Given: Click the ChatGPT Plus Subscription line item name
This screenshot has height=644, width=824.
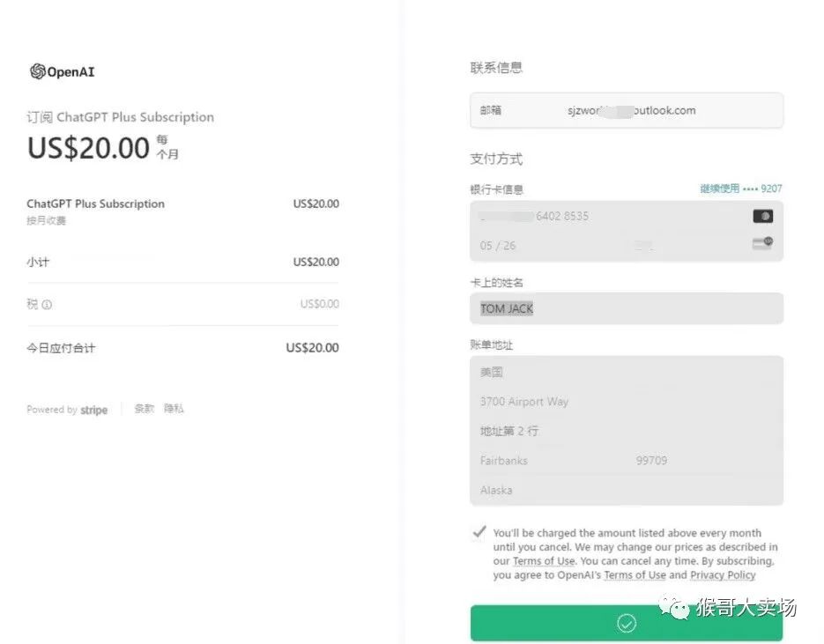Looking at the screenshot, I should (x=96, y=204).
